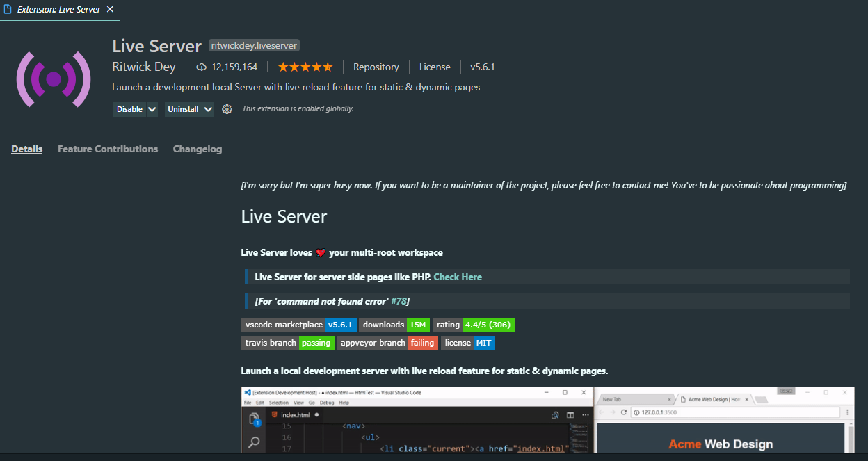Click the cloud download count icon
Image resolution: width=868 pixels, height=461 pixels.
(202, 67)
